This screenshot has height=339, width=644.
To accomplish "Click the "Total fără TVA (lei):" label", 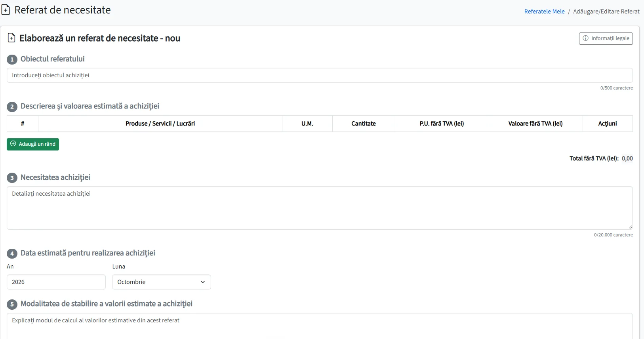I will (594, 158).
